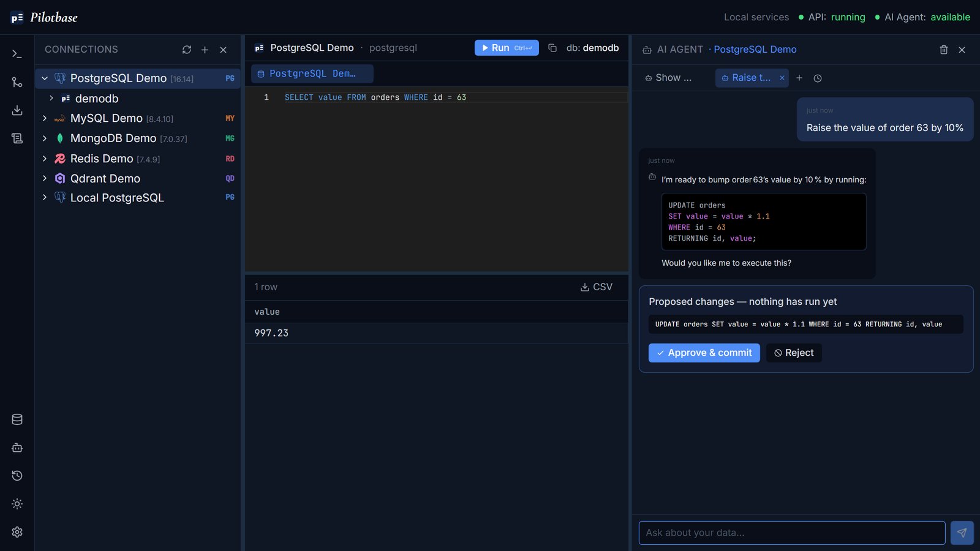Screen dimensions: 980x551
Task: Send the message with paper plane icon
Action: pyautogui.click(x=962, y=533)
